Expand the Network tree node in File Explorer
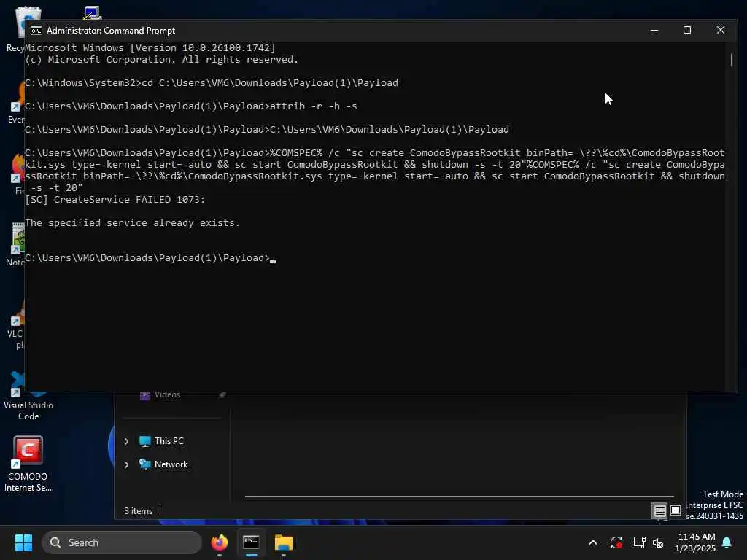747x560 pixels. [x=126, y=464]
